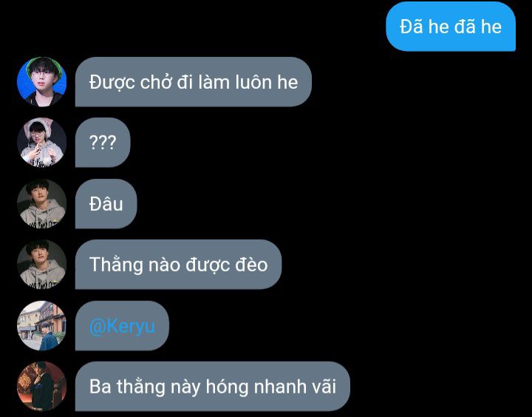This screenshot has width=532, height=417.
Task: Click the word "Thằng" in fifth message
Action: tap(116, 265)
